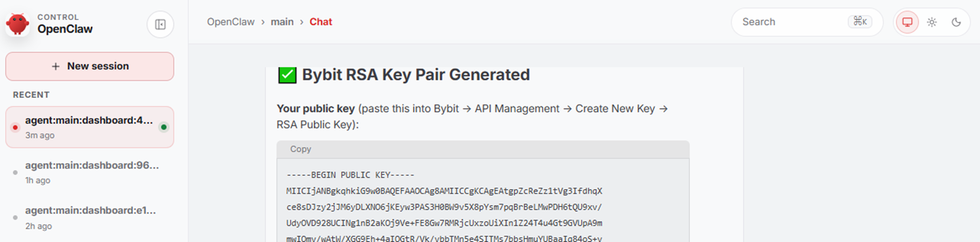Click the green status dot on active session
The image size is (980, 242).
tap(164, 127)
